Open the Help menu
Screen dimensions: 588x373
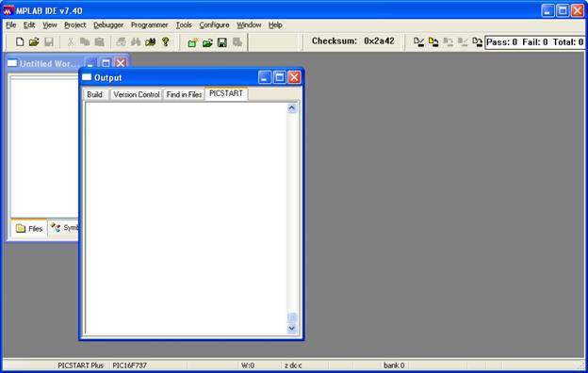(275, 25)
